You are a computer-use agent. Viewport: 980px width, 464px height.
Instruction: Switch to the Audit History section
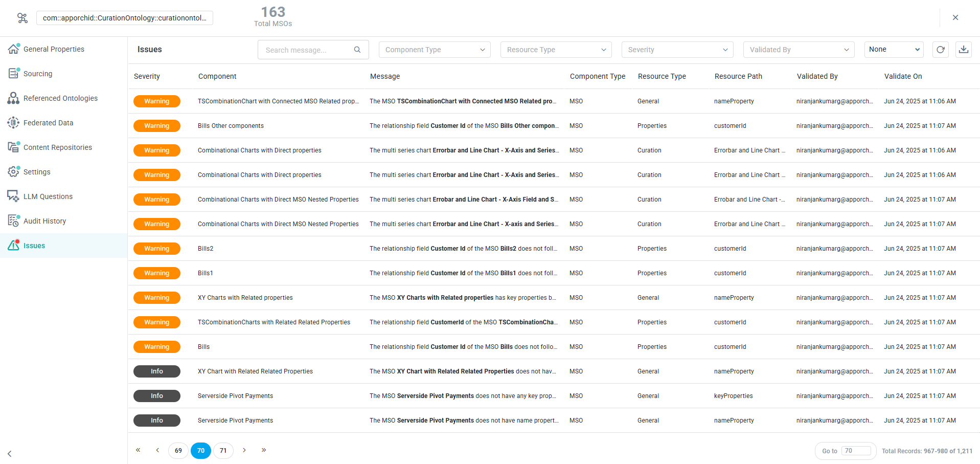(x=44, y=221)
